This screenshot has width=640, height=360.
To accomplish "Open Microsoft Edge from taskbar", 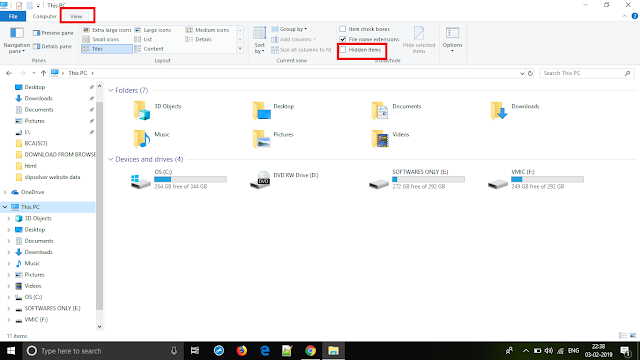I will coord(264,351).
